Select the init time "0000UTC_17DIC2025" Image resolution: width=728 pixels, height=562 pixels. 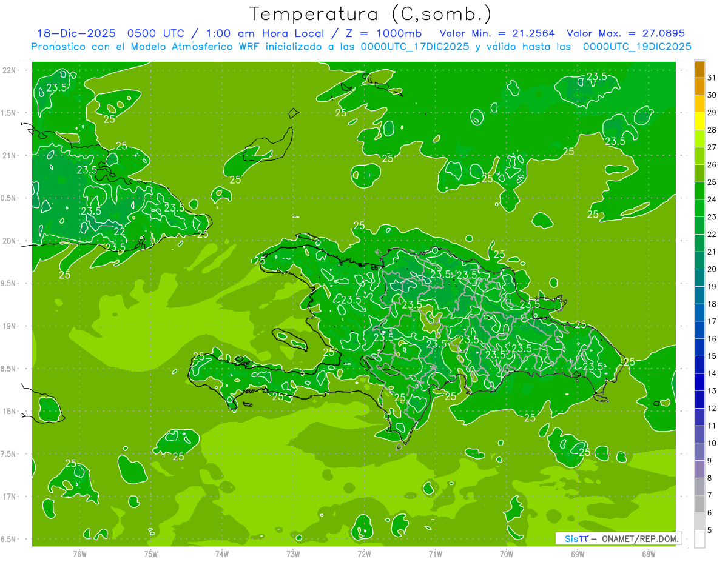[x=414, y=47]
